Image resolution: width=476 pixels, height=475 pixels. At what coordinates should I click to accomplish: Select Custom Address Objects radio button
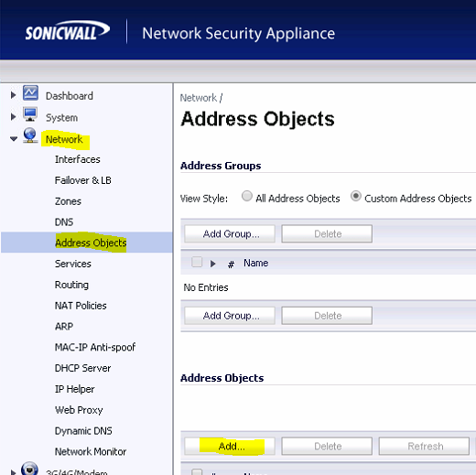[356, 196]
